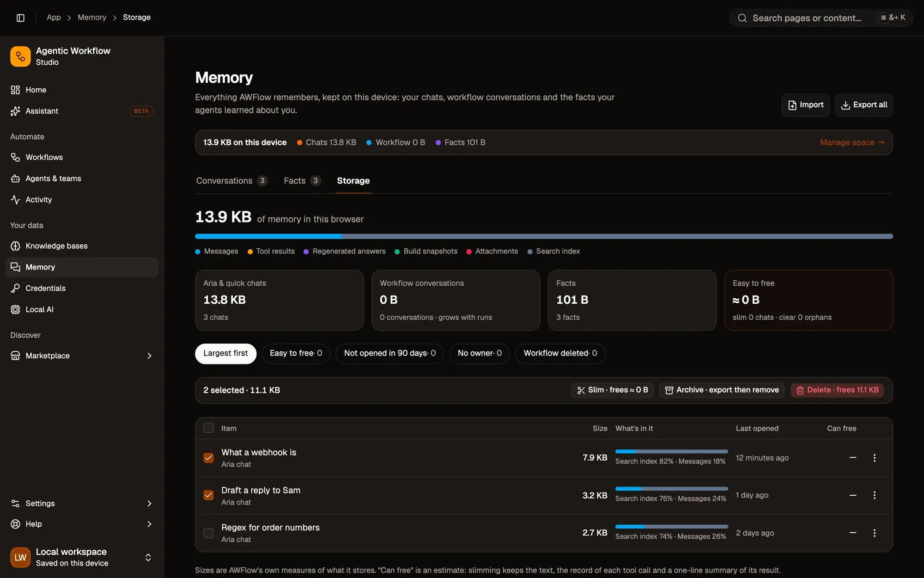The width and height of the screenshot is (924, 578).
Task: Click the magnifier search icon
Action: (x=742, y=18)
